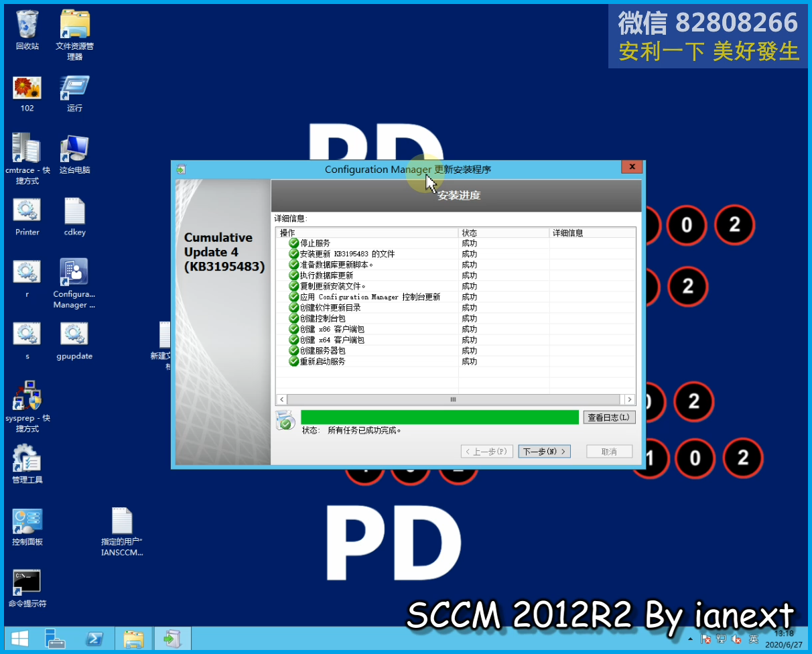Open the network tray icon
The image size is (812, 654).
721,639
